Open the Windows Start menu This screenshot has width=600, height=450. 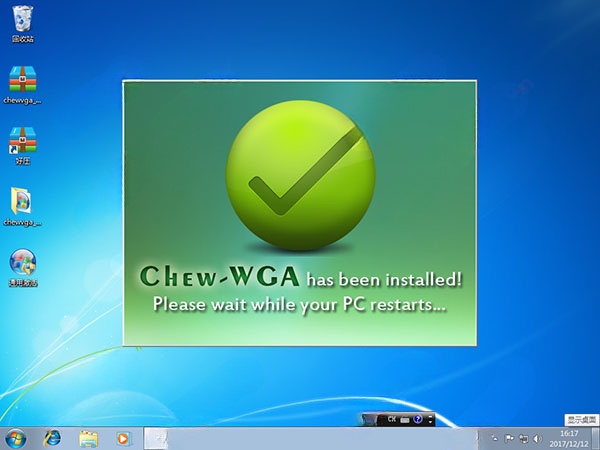[x=16, y=439]
